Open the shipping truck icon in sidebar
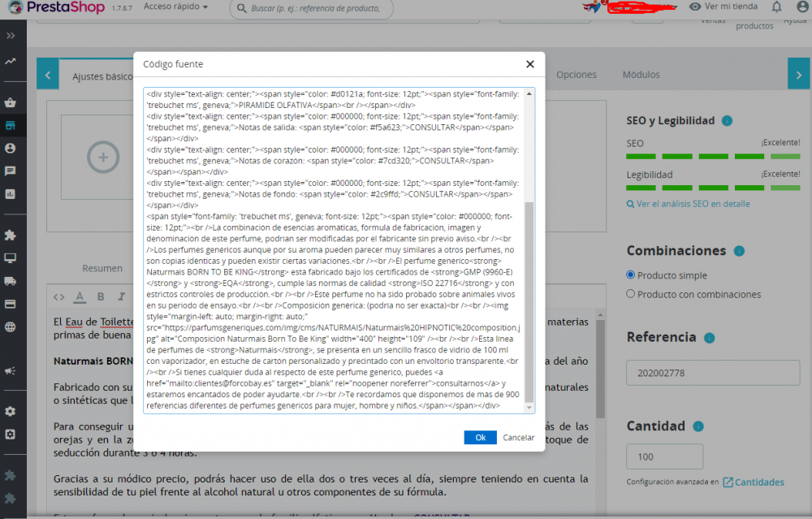Viewport: 812px width, 519px height. point(11,281)
